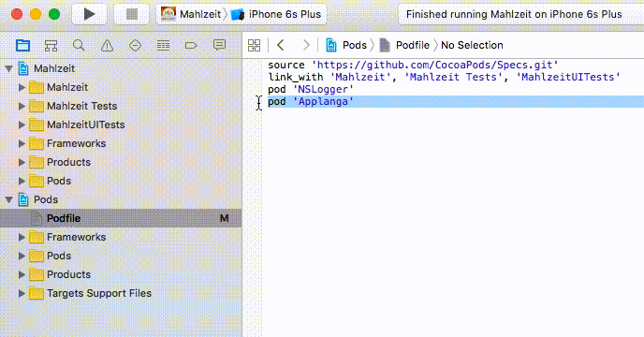The image size is (644, 337).
Task: Select Podfile in the navigator
Action: [121, 218]
